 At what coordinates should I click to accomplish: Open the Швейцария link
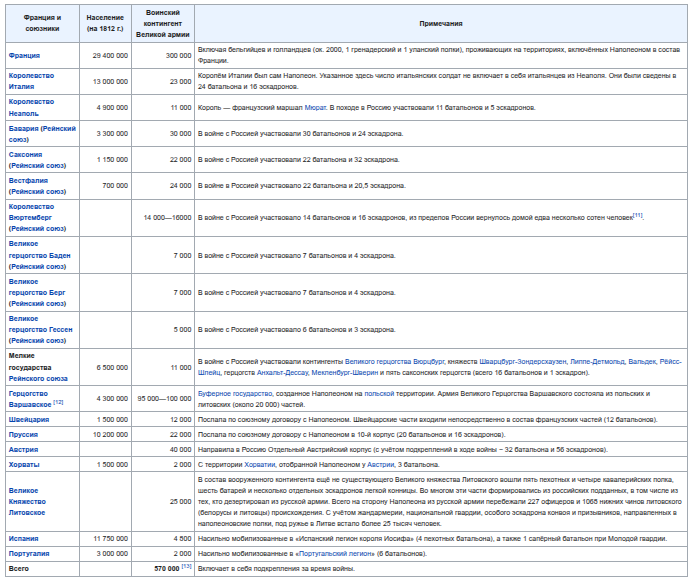point(29,420)
